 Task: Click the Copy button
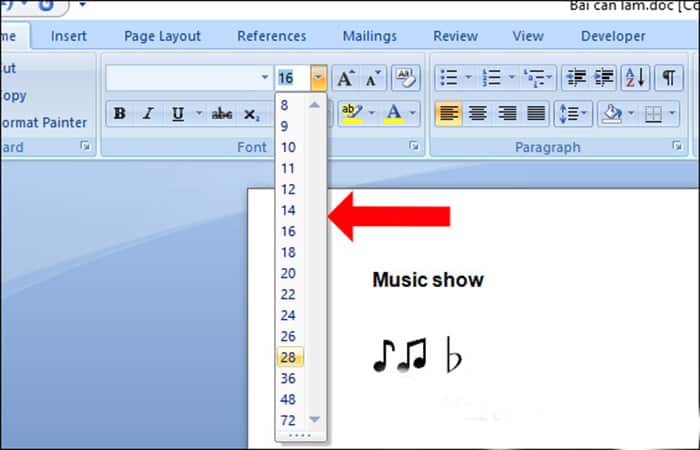(x=14, y=96)
